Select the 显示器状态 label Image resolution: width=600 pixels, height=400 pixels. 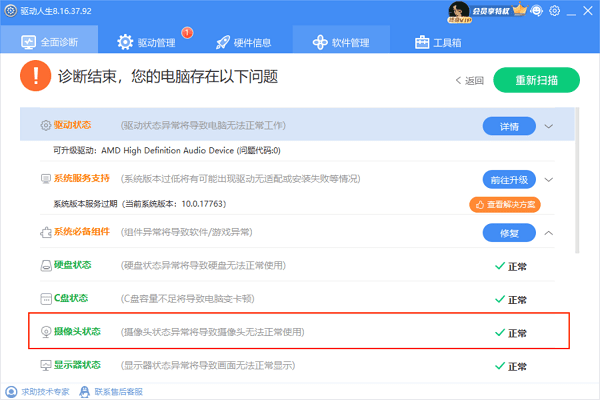(x=77, y=365)
